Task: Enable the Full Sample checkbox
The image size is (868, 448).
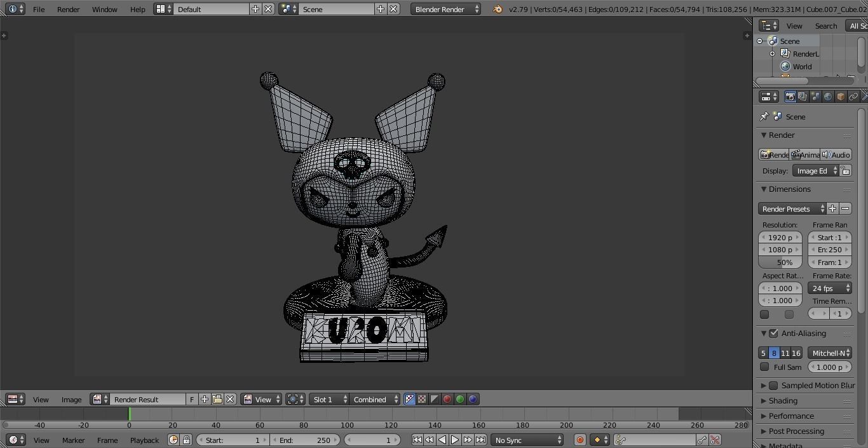Action: click(764, 367)
